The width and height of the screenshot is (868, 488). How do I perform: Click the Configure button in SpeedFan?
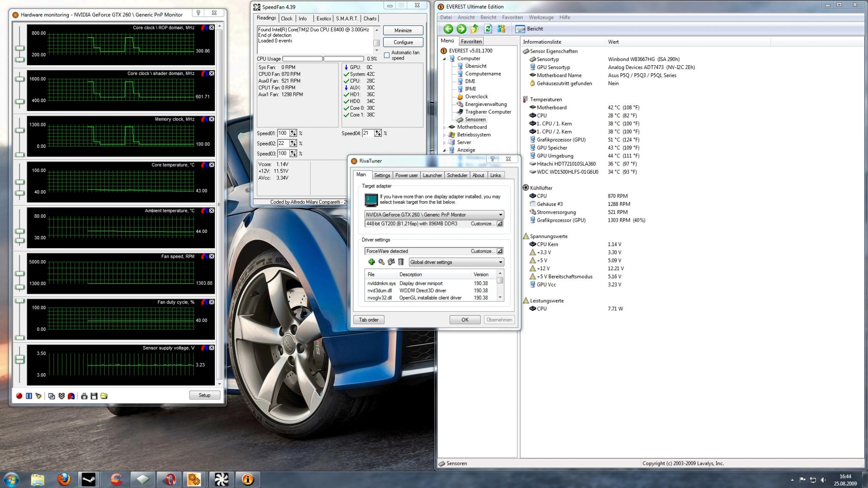click(x=403, y=42)
